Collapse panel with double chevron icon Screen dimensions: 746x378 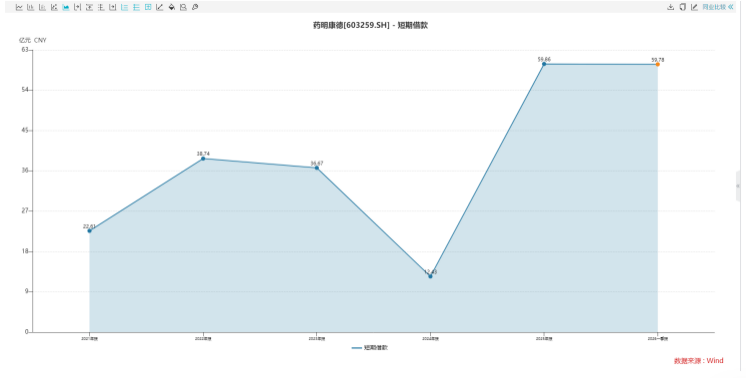[x=731, y=7]
